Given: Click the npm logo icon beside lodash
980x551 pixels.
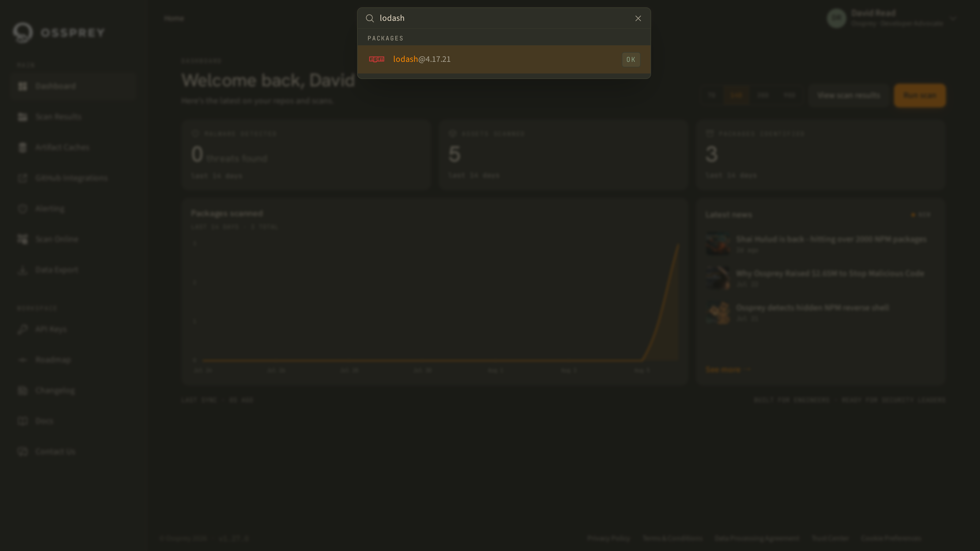Looking at the screenshot, I should (377, 59).
